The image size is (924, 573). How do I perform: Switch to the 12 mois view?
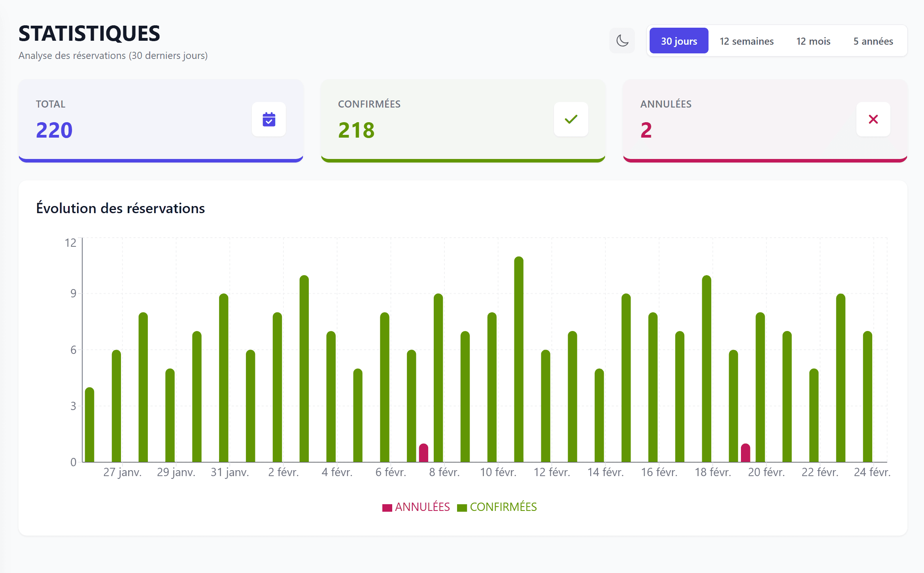[x=813, y=41]
